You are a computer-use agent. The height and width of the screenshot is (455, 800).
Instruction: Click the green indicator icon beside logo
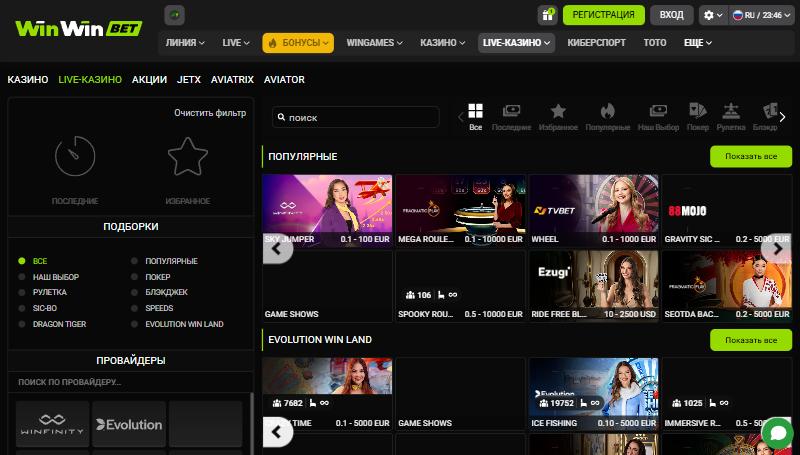[174, 15]
